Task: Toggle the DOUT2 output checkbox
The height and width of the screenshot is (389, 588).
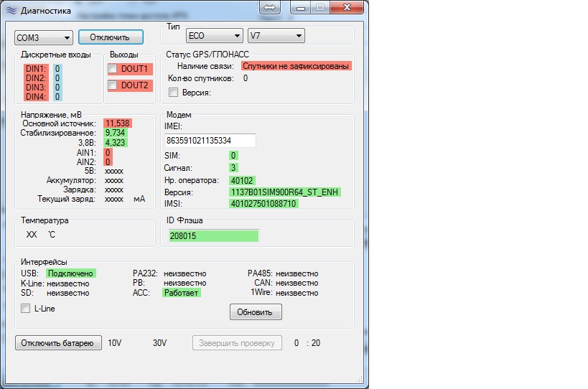Action: click(113, 85)
